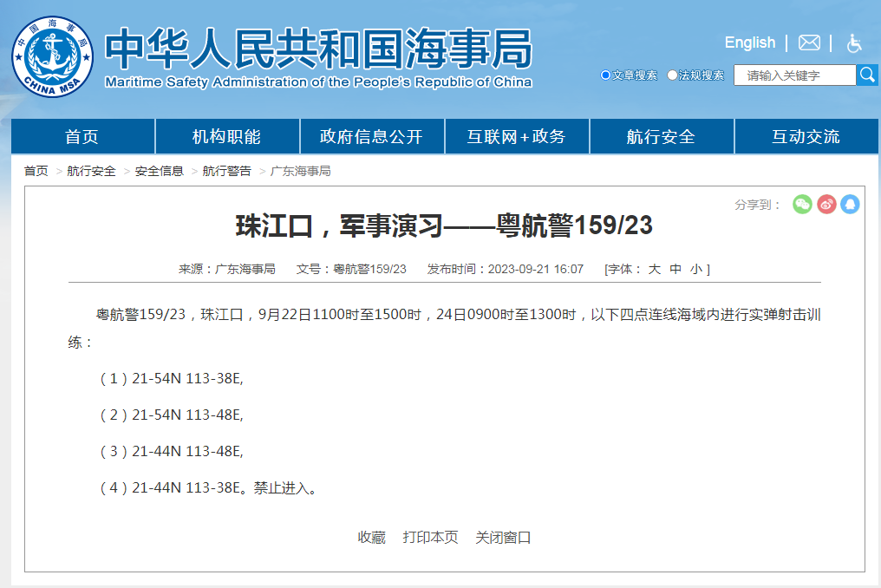Click the document number 文号：粤航警159/23

pos(351,269)
